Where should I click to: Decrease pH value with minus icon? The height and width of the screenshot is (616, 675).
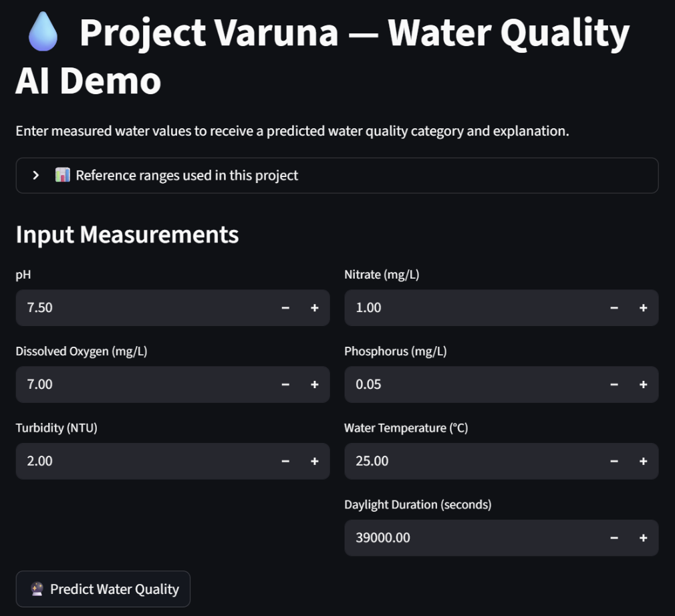pyautogui.click(x=285, y=308)
